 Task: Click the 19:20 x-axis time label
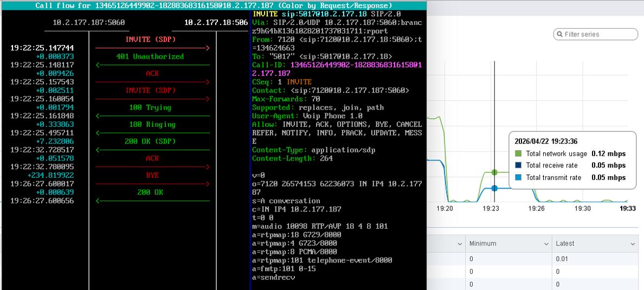pyautogui.click(x=445, y=208)
